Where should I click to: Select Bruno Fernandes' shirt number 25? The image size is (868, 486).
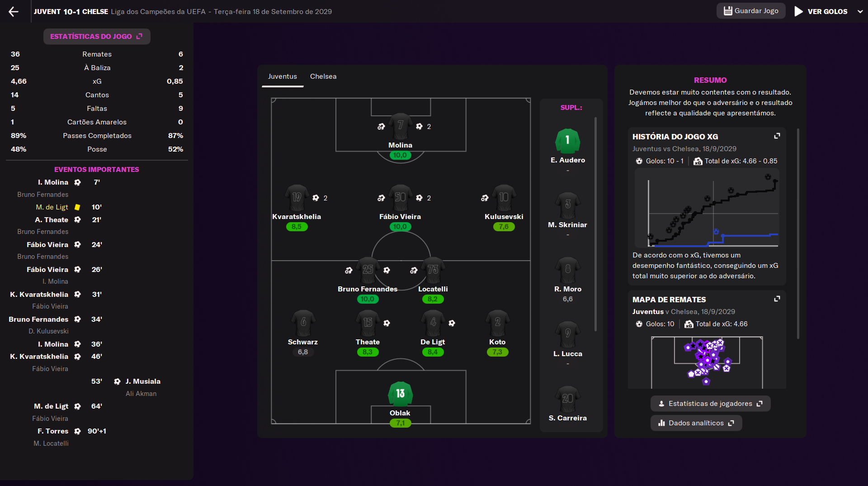click(x=368, y=270)
